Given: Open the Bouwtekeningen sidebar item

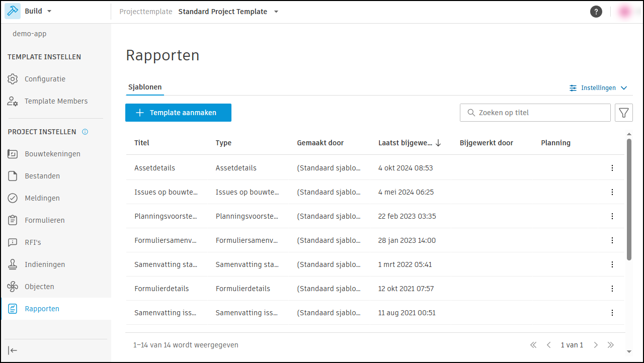Looking at the screenshot, I should pos(52,154).
